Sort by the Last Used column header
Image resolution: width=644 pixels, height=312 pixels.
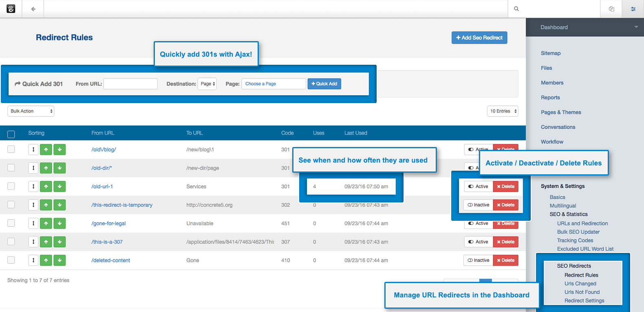point(356,133)
